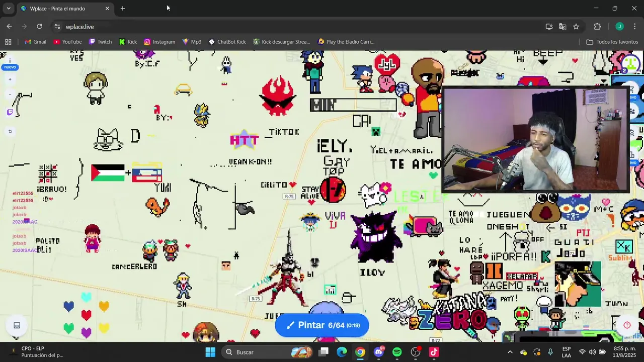644x362 pixels.
Task: Open Microsoft Edge from taskbar
Action: 342,352
